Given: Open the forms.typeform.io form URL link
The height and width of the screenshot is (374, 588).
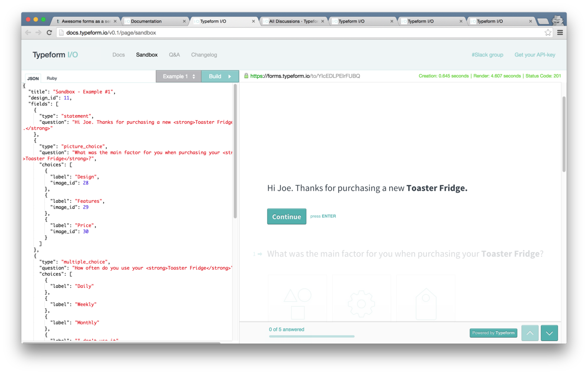Looking at the screenshot, I should [x=305, y=76].
